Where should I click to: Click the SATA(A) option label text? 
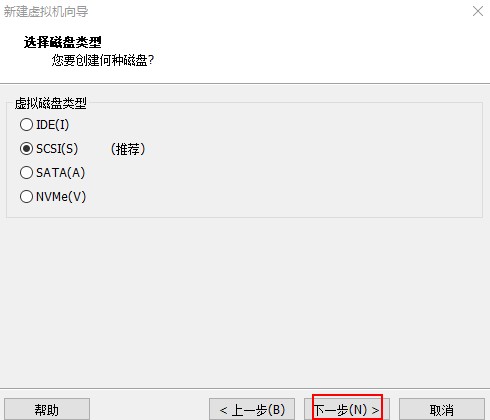(60, 173)
